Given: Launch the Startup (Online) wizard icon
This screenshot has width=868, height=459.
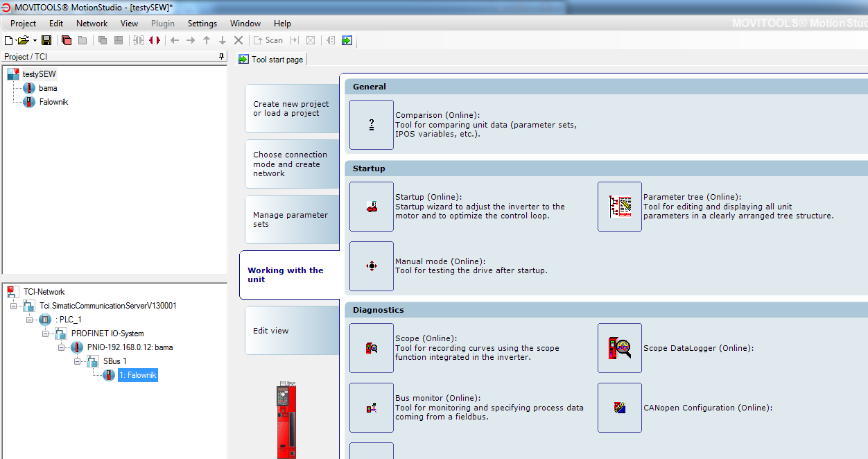Looking at the screenshot, I should (372, 207).
